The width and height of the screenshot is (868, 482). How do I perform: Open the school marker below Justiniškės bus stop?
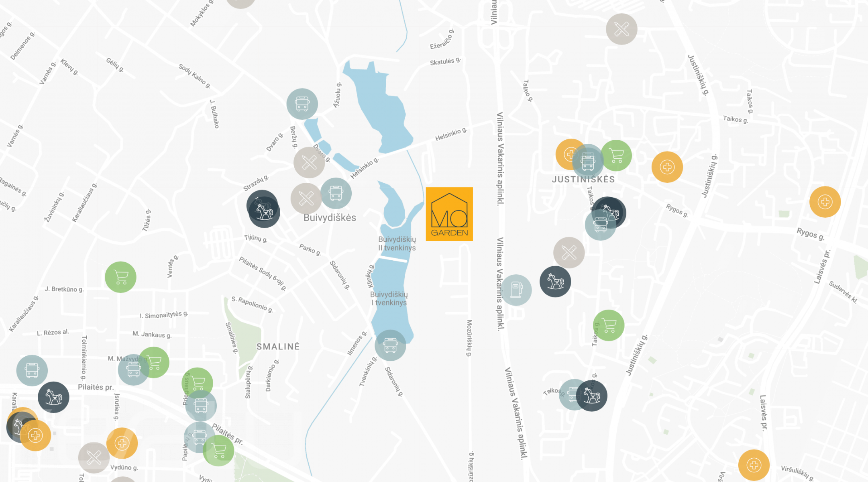pos(569,253)
